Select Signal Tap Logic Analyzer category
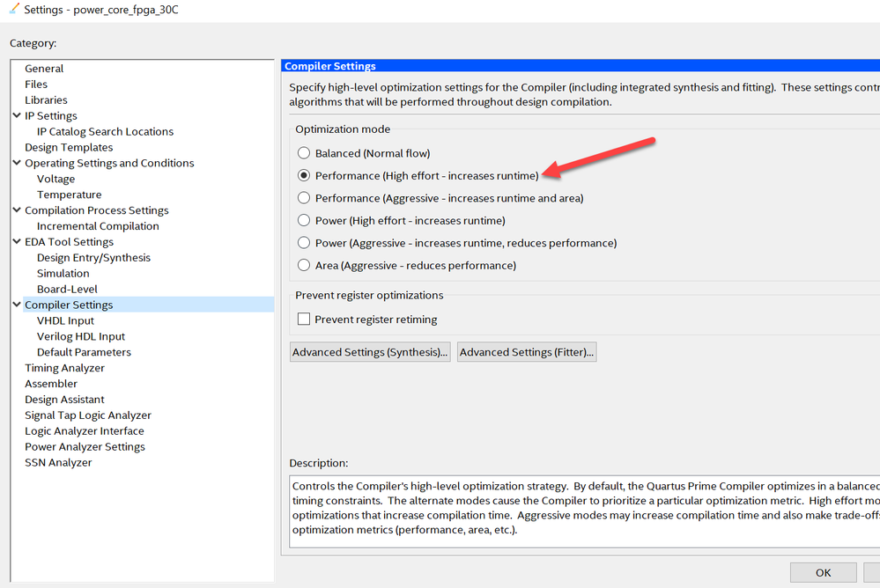Viewport: 880px width, 588px height. [87, 415]
